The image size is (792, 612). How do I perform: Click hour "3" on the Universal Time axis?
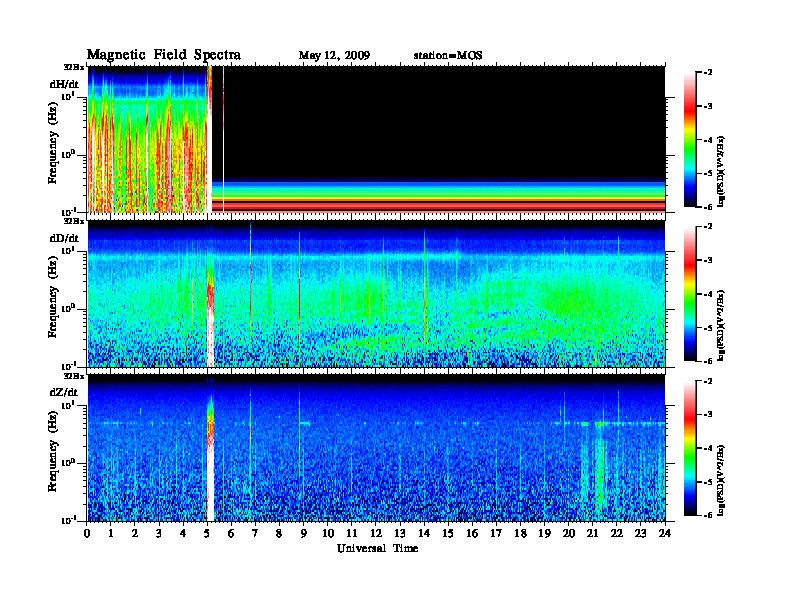(x=159, y=534)
